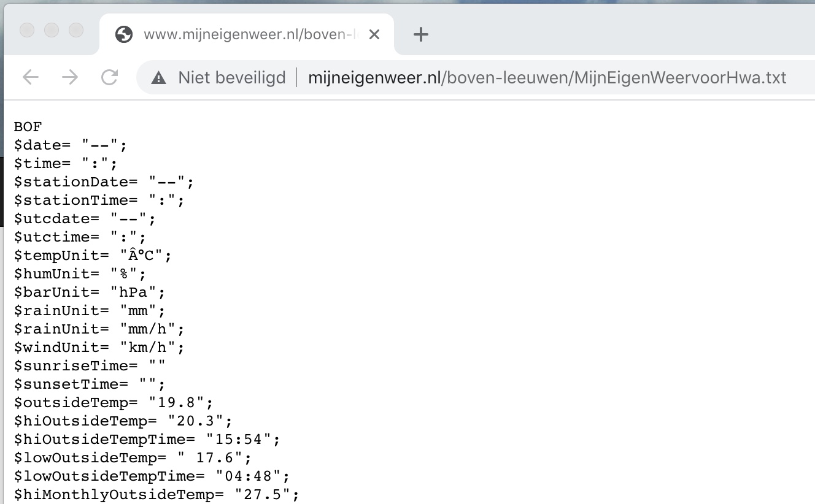Click the $tempUnit line
815x504 pixels.
(x=93, y=256)
